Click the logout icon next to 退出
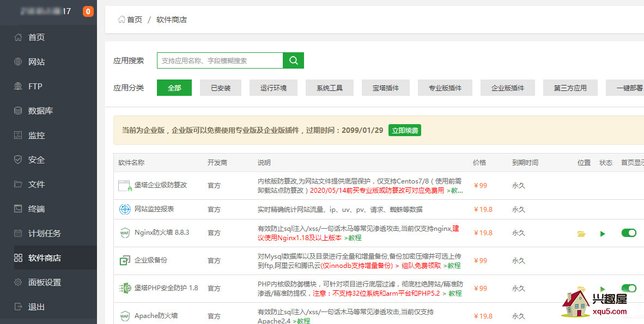Screen dimensions: 644x324 (18, 307)
